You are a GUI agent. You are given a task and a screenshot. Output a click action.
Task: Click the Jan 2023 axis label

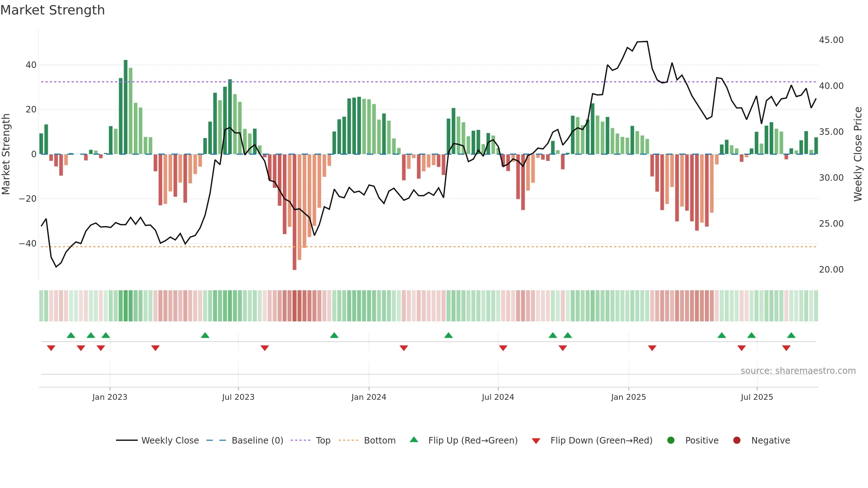pyautogui.click(x=110, y=397)
